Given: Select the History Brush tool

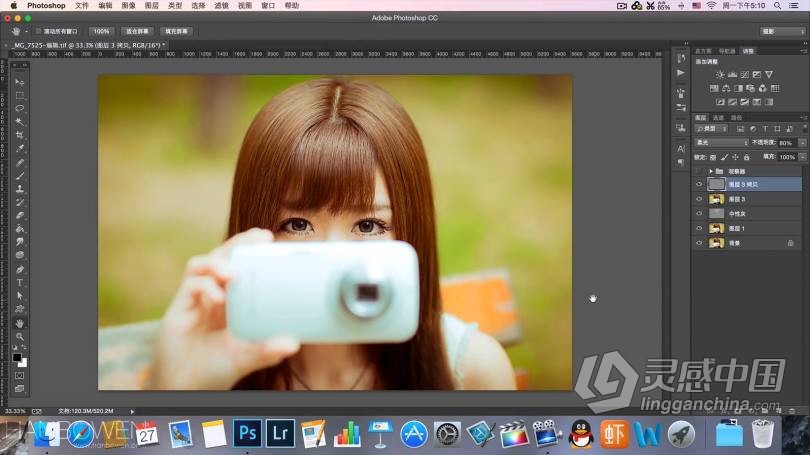Looking at the screenshot, I should [20, 202].
